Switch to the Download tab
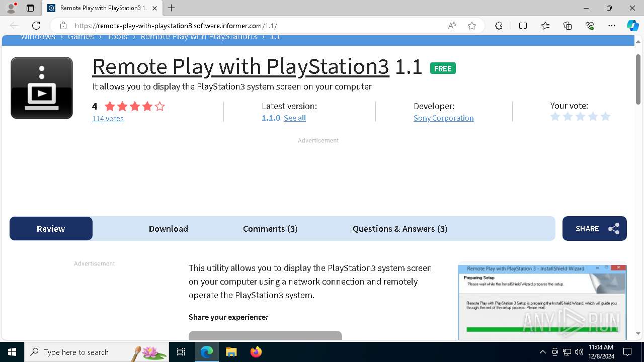Image resolution: width=644 pixels, height=362 pixels. 169,229
